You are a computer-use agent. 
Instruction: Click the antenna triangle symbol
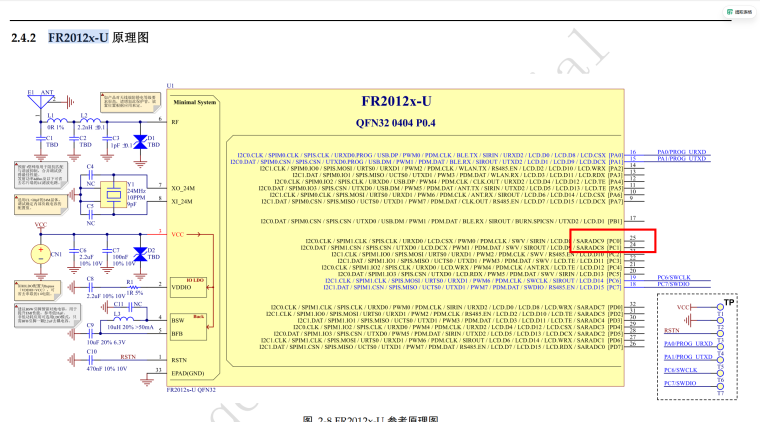tap(41, 102)
